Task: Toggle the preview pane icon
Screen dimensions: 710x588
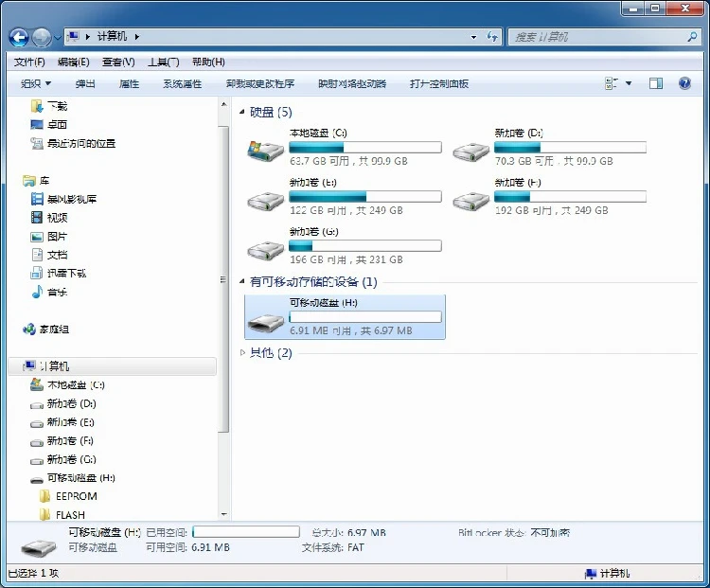Action: (x=656, y=83)
